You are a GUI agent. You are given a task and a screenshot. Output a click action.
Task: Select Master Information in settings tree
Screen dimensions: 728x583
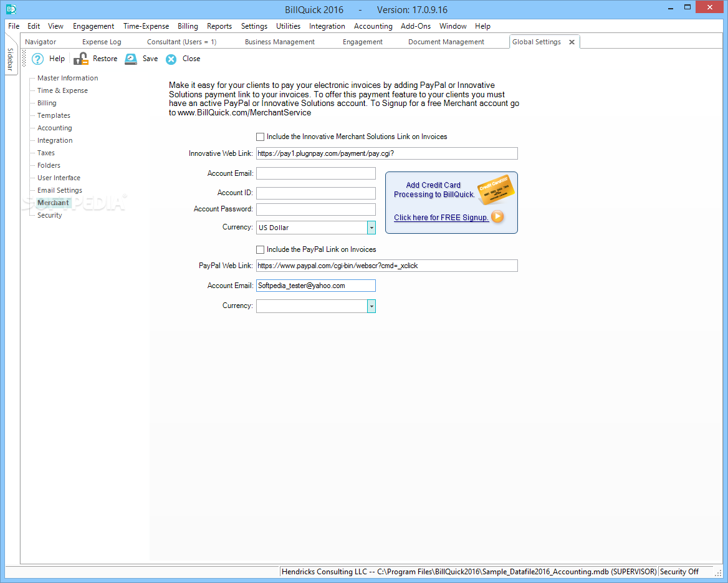68,78
